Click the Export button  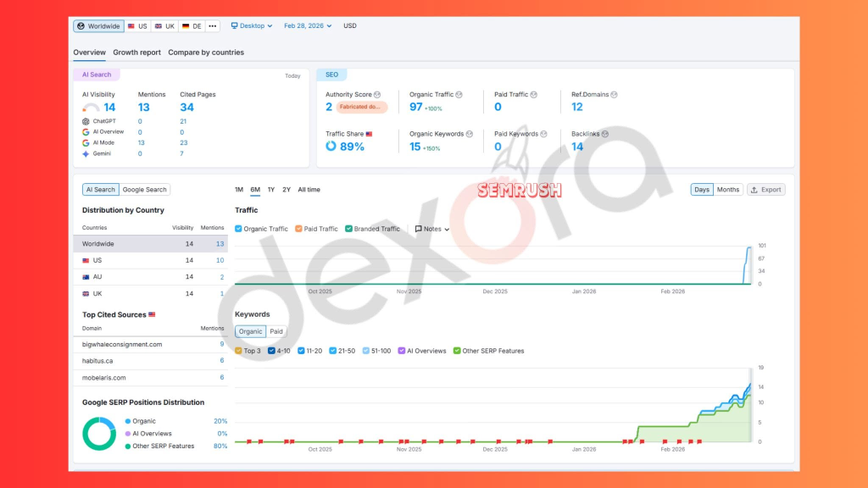[766, 190]
